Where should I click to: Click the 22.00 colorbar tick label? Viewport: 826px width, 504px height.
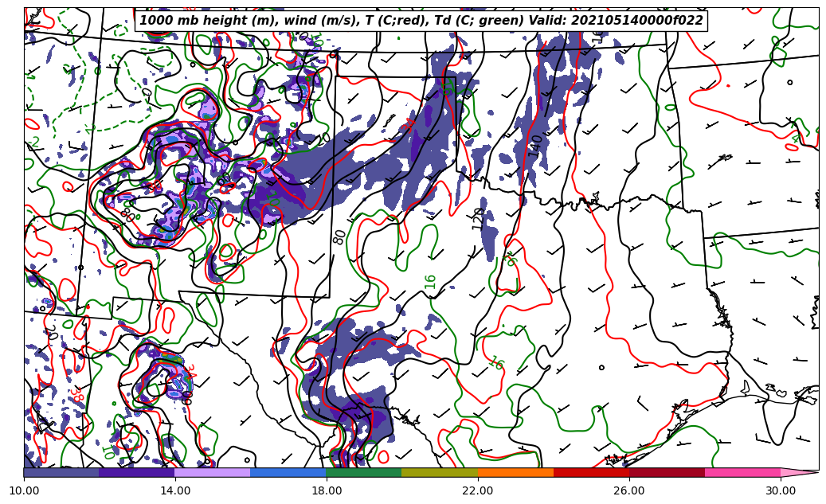point(478,490)
